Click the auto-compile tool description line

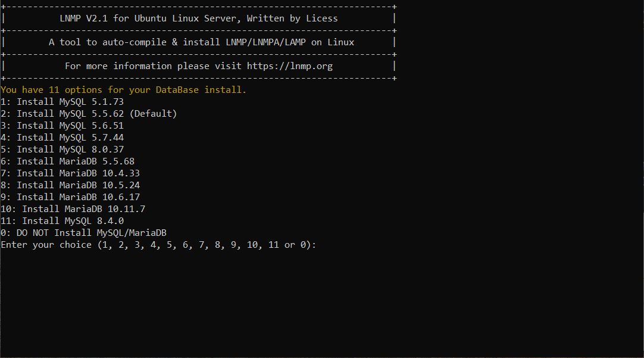pos(201,42)
